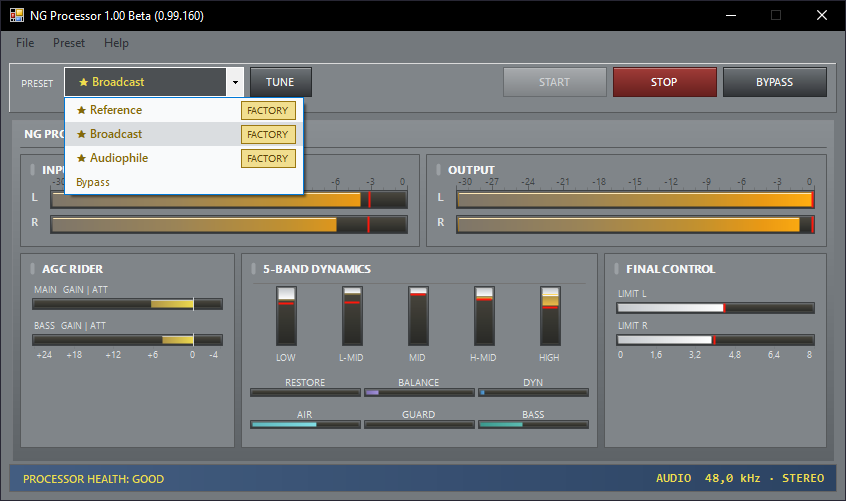
Task: Toggle the AGC RIDER section indicator
Action: click(x=32, y=269)
